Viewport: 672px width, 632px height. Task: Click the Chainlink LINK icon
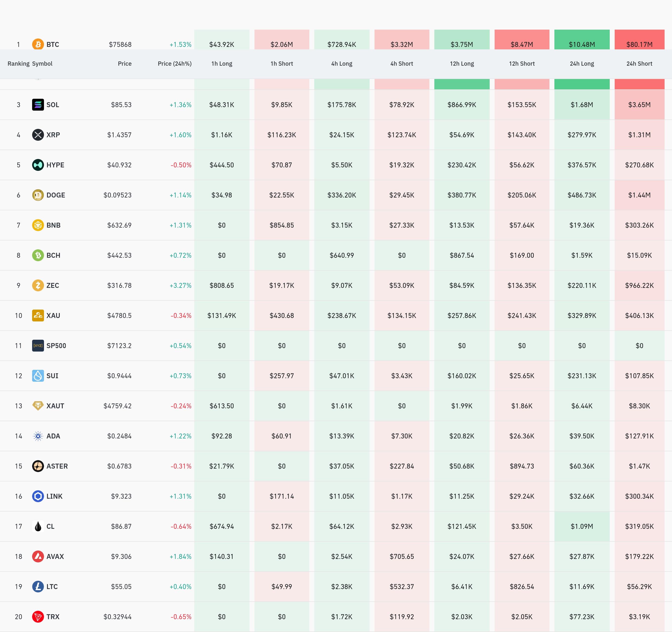click(x=38, y=496)
